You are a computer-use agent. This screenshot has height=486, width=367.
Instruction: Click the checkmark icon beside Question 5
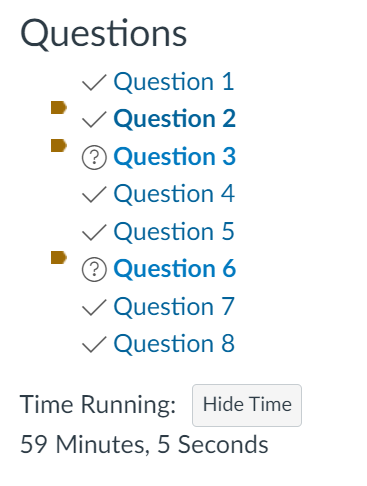coord(94,232)
